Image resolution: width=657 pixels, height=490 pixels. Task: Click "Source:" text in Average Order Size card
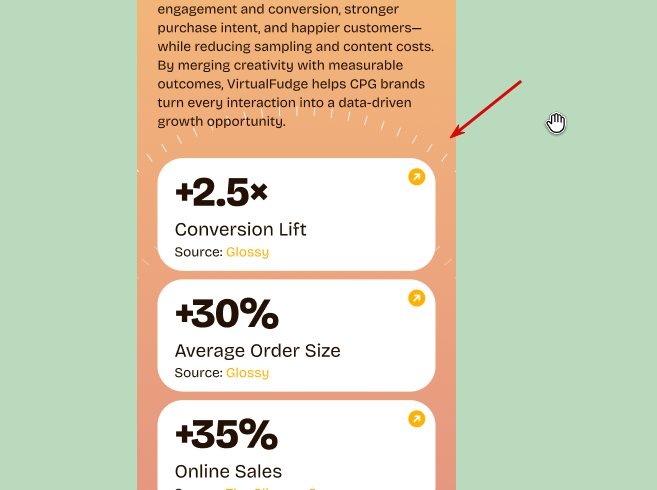pos(199,373)
